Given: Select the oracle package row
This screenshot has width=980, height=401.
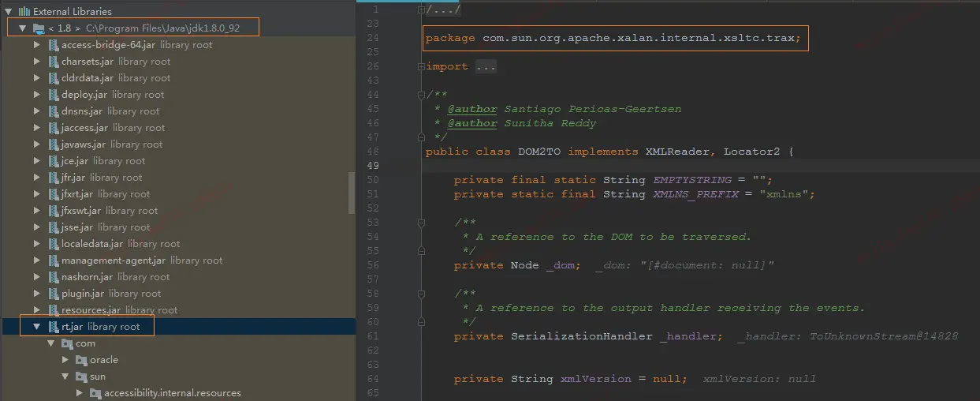Looking at the screenshot, I should [x=177, y=360].
